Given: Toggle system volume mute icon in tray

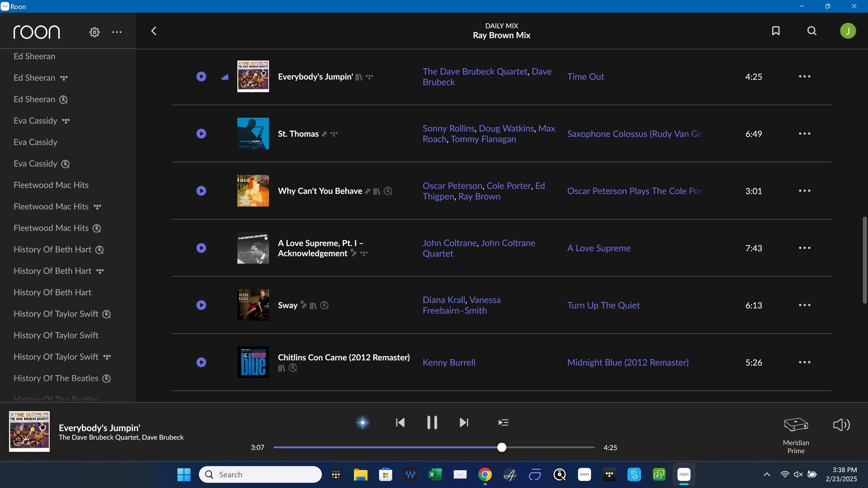Looking at the screenshot, I should click(798, 474).
